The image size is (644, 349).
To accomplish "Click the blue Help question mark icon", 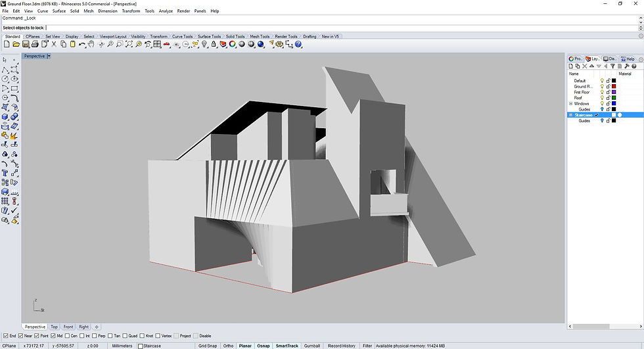I will [x=298, y=44].
